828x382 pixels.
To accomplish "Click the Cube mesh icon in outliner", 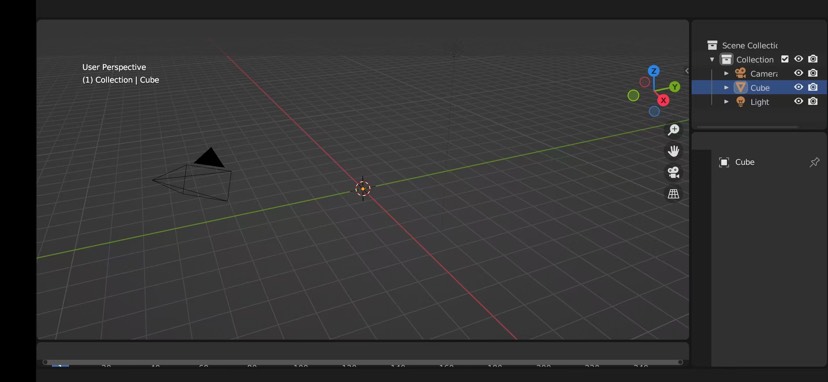I will click(740, 87).
